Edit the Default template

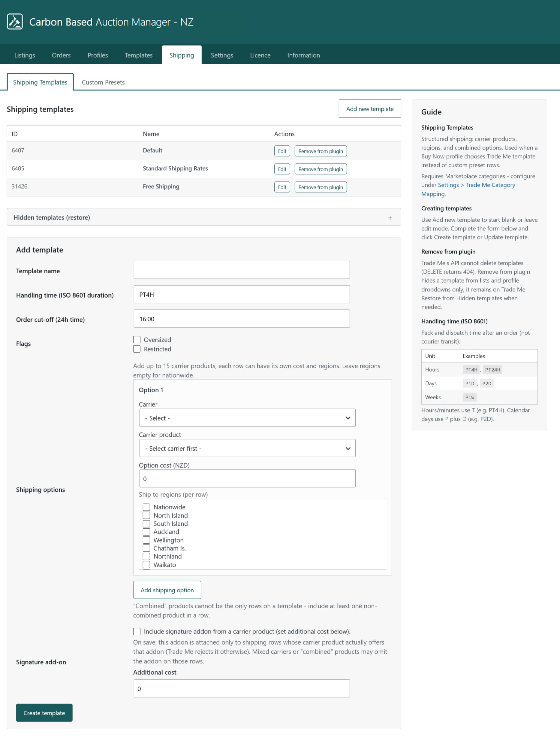pyautogui.click(x=282, y=151)
